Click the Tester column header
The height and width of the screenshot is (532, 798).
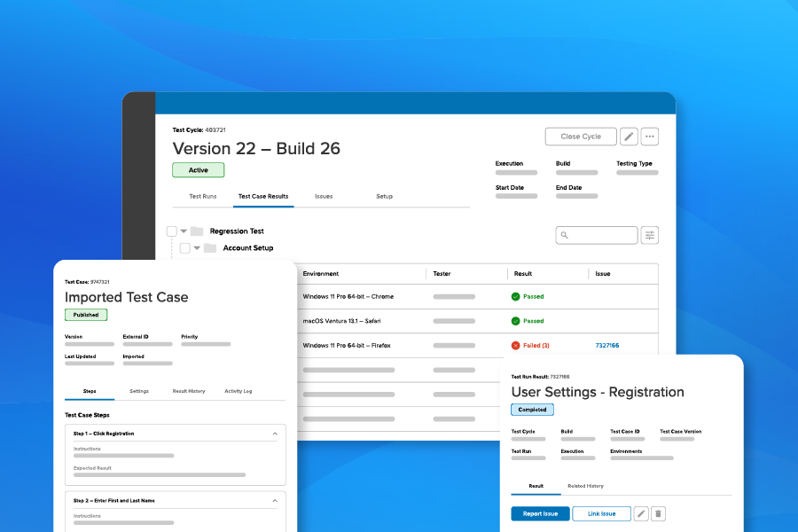[442, 274]
